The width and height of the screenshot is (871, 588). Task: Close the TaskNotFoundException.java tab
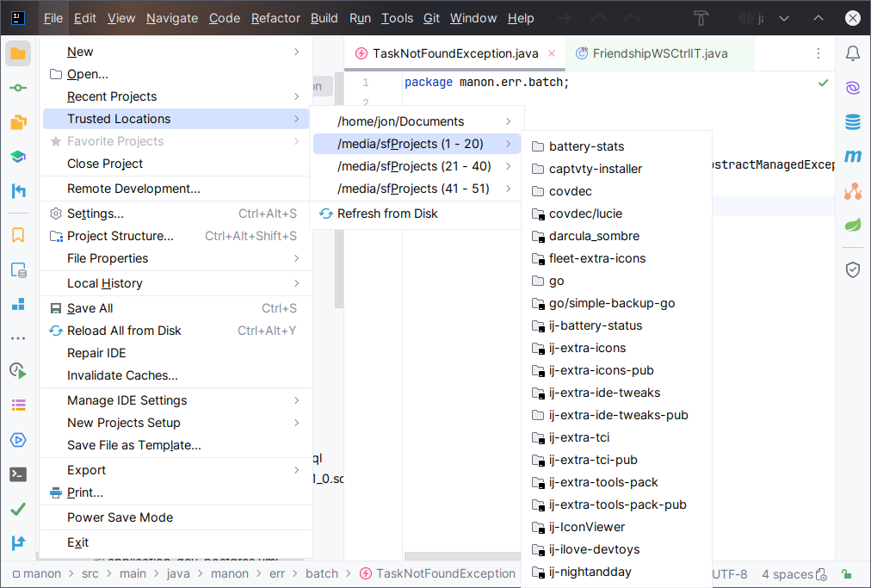coord(552,53)
